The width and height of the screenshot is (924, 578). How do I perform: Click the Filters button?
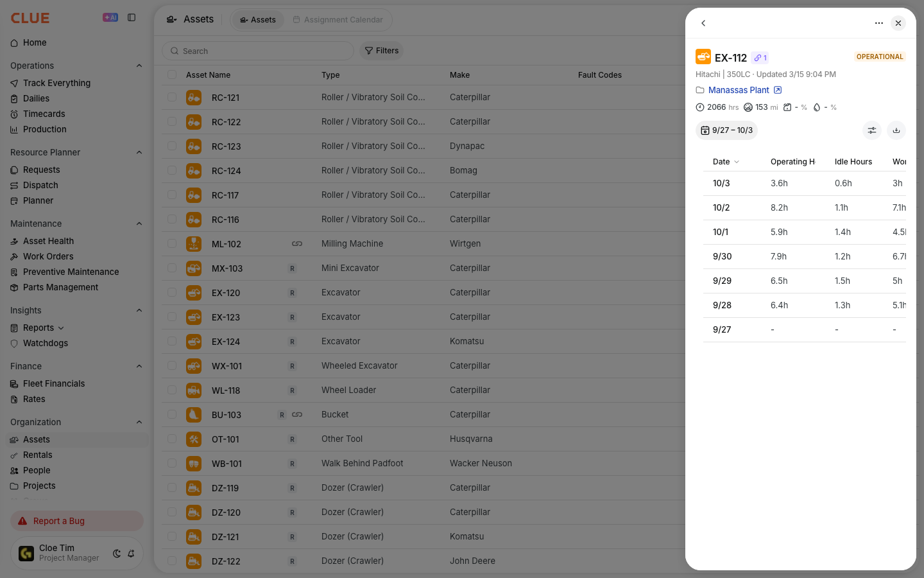382,51
